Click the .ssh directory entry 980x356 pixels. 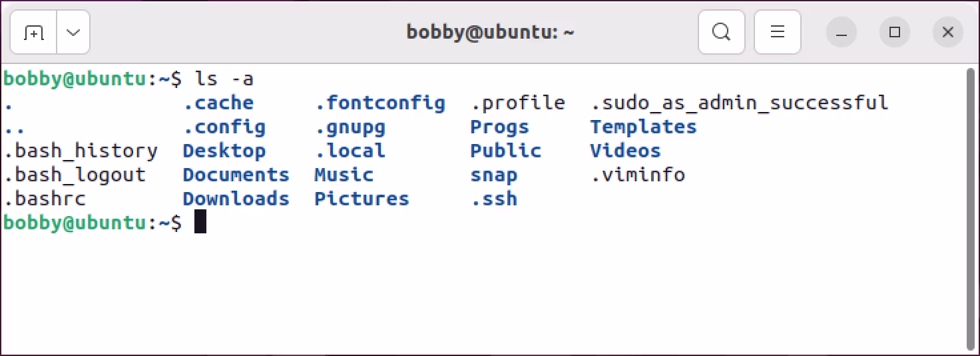(x=493, y=199)
